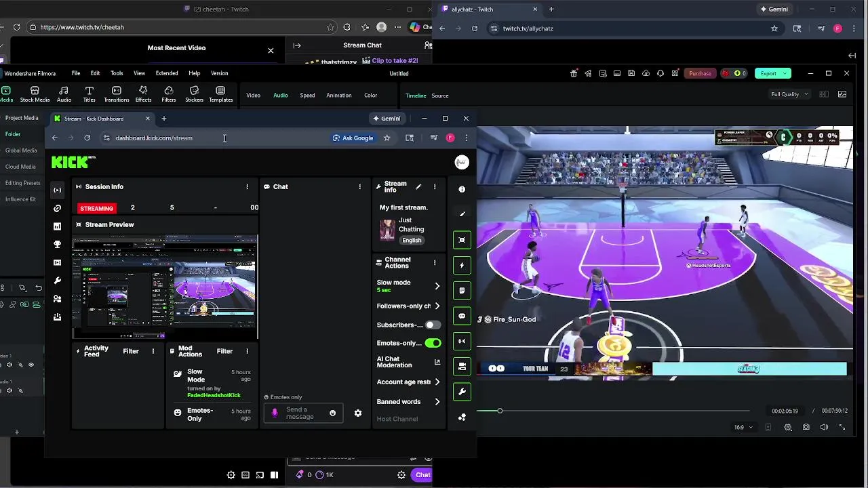Click purple Chat button in Twitch window
Image resolution: width=868 pixels, height=488 pixels.
click(422, 475)
